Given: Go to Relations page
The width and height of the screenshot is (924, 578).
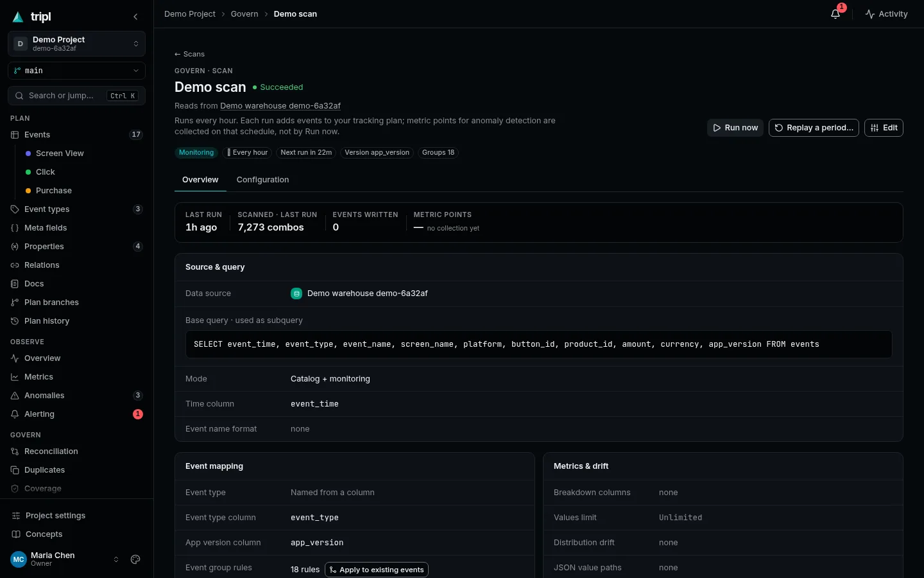Looking at the screenshot, I should 76,265.
